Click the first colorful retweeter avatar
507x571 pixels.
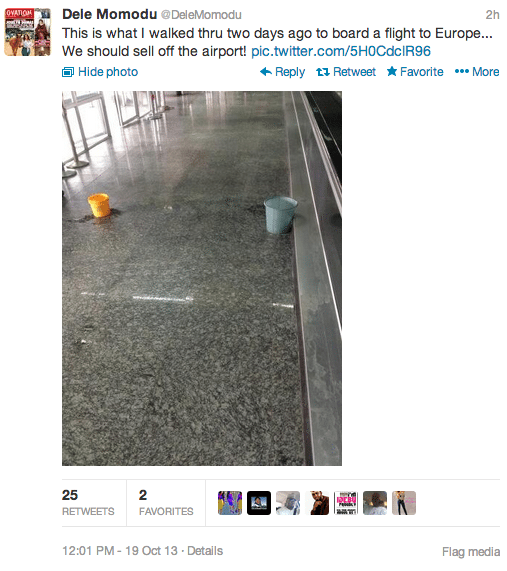pyautogui.click(x=230, y=503)
